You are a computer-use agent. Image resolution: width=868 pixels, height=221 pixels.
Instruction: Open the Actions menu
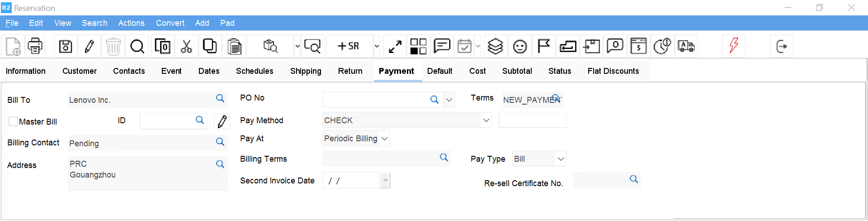pyautogui.click(x=131, y=23)
